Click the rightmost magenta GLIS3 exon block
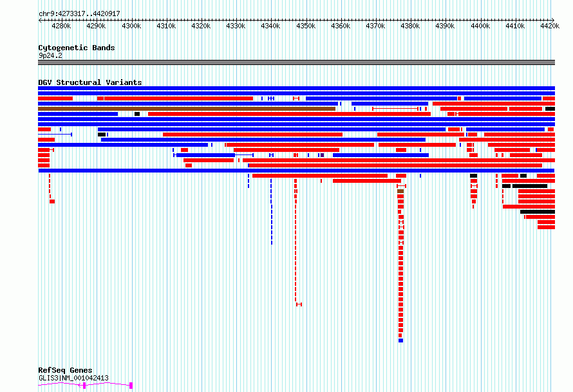The width and height of the screenshot is (573, 392). (131, 386)
